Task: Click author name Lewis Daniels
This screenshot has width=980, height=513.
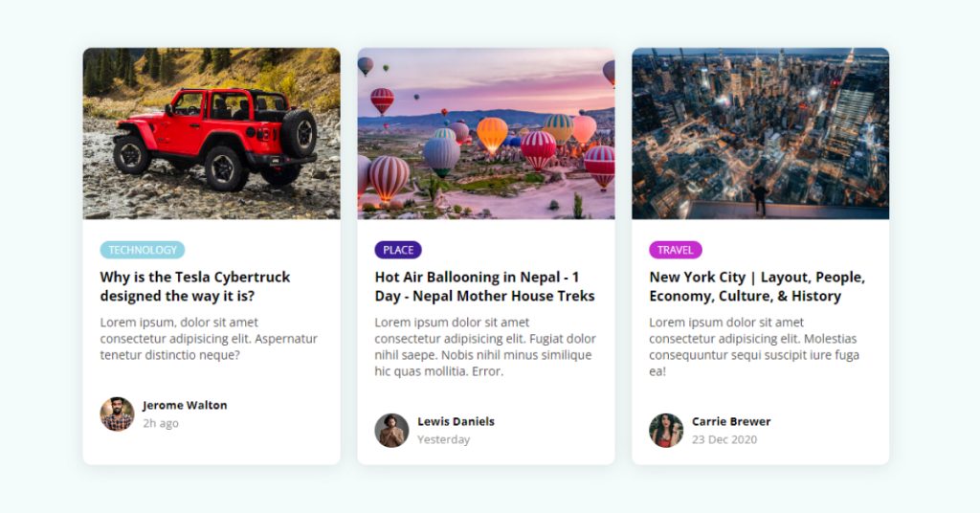Action: (456, 421)
